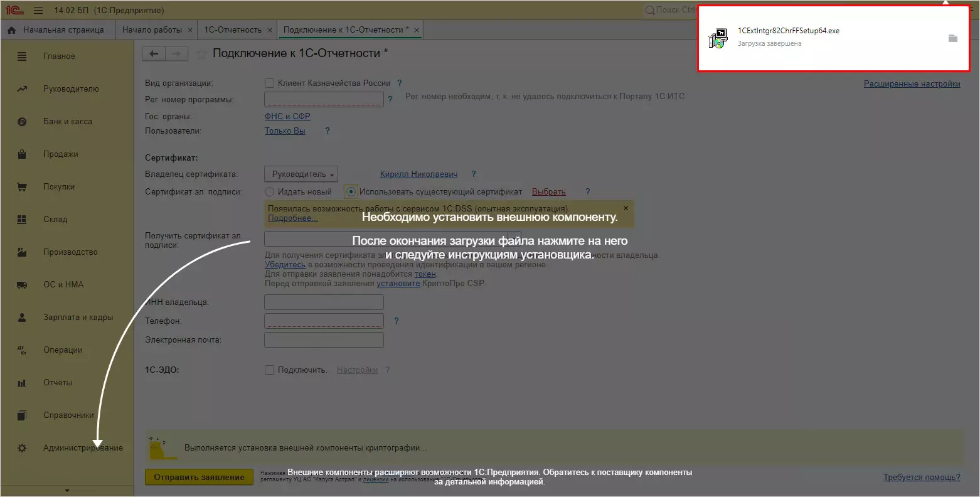Open the Расширенные настройки link
The height and width of the screenshot is (497, 980).
point(912,84)
